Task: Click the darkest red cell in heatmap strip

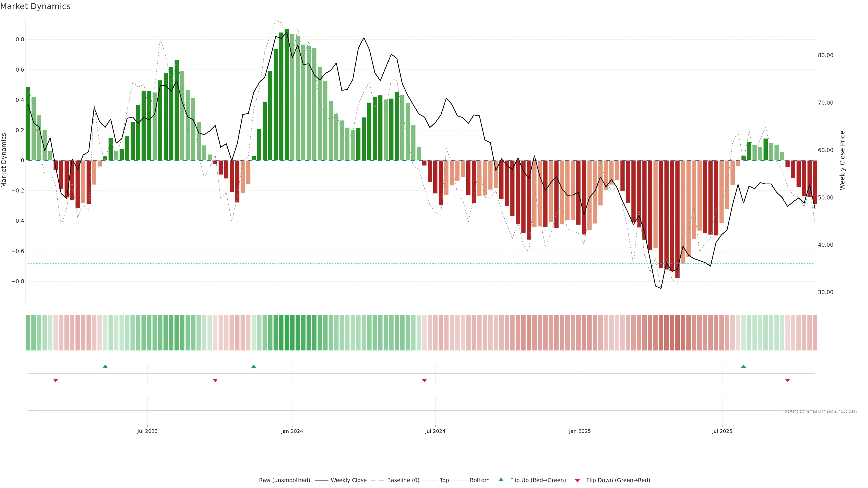Action: pos(677,333)
